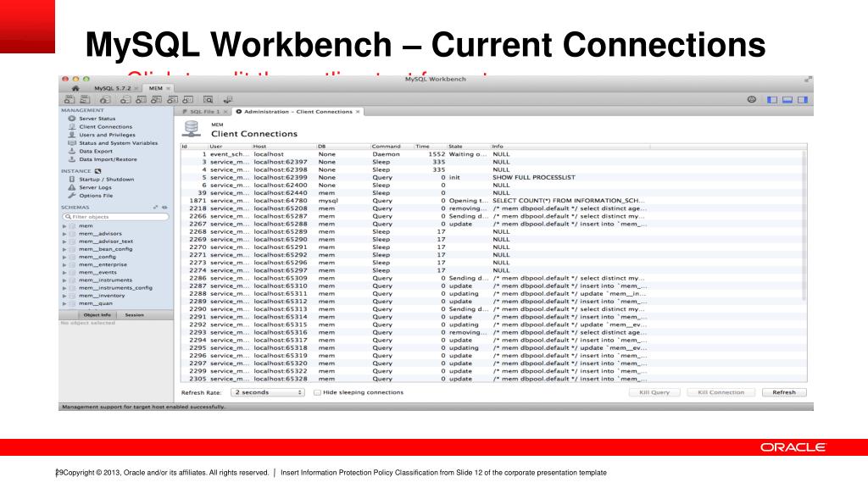The width and height of the screenshot is (868, 488).
Task: Click the refresh schemas icon
Action: coord(164,208)
